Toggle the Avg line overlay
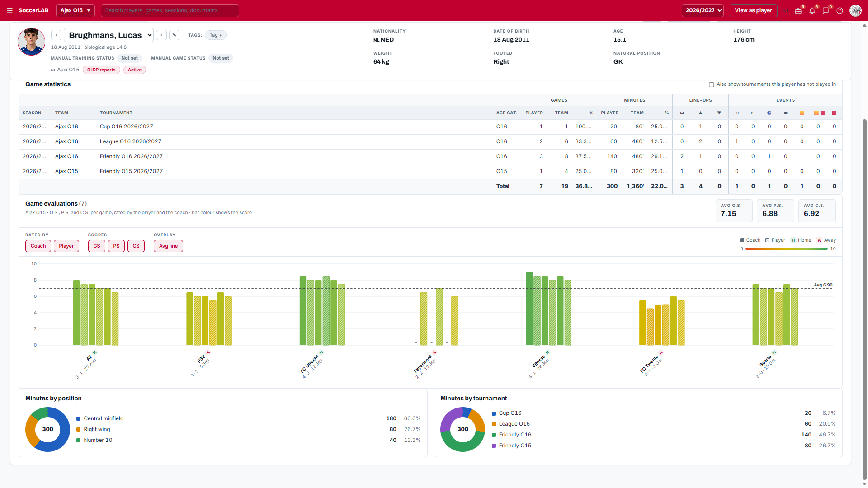The image size is (868, 488). (168, 246)
